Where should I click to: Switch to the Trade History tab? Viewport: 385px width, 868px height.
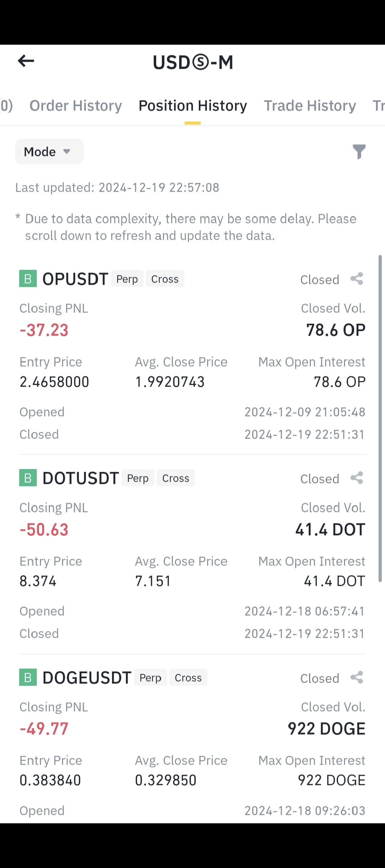point(310,106)
